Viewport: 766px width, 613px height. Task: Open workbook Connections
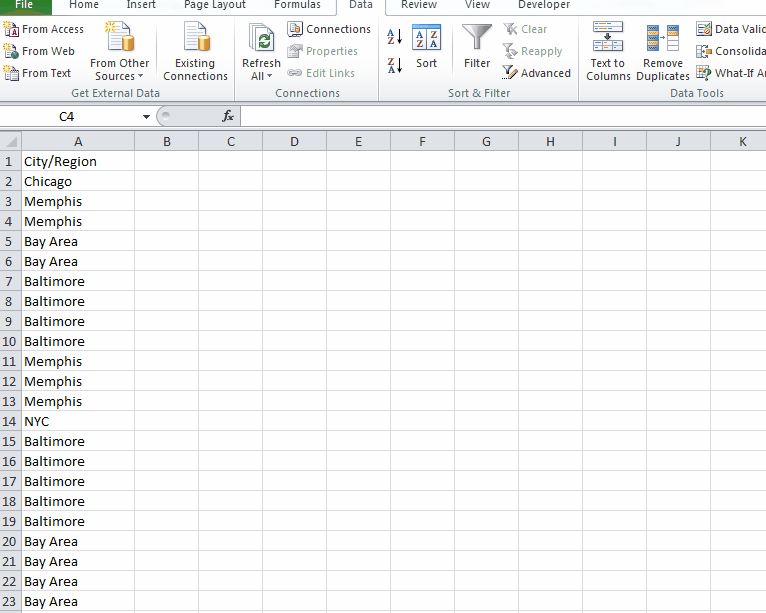329,29
